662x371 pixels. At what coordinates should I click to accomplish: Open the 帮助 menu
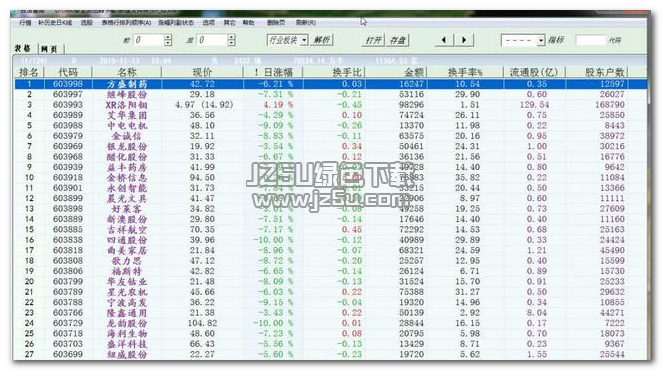tap(248, 22)
